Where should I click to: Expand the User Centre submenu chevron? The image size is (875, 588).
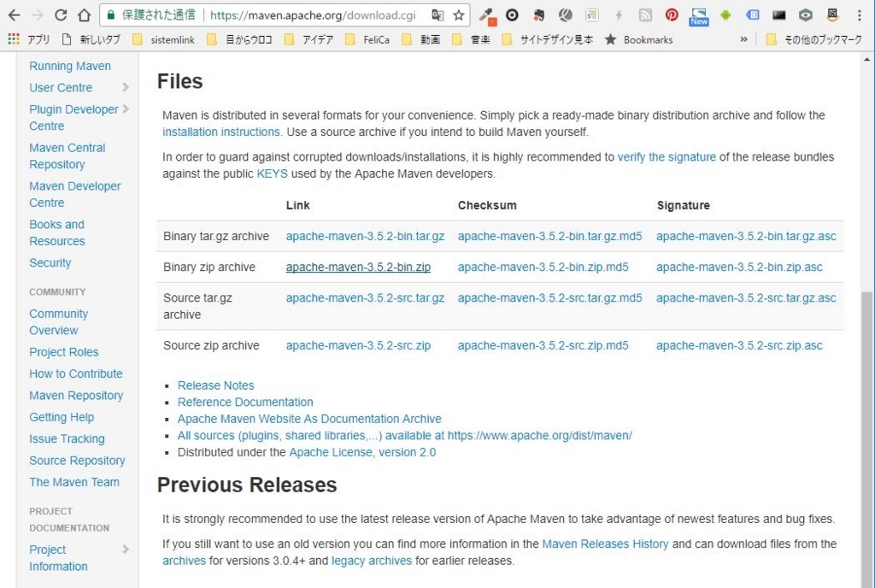click(x=126, y=87)
